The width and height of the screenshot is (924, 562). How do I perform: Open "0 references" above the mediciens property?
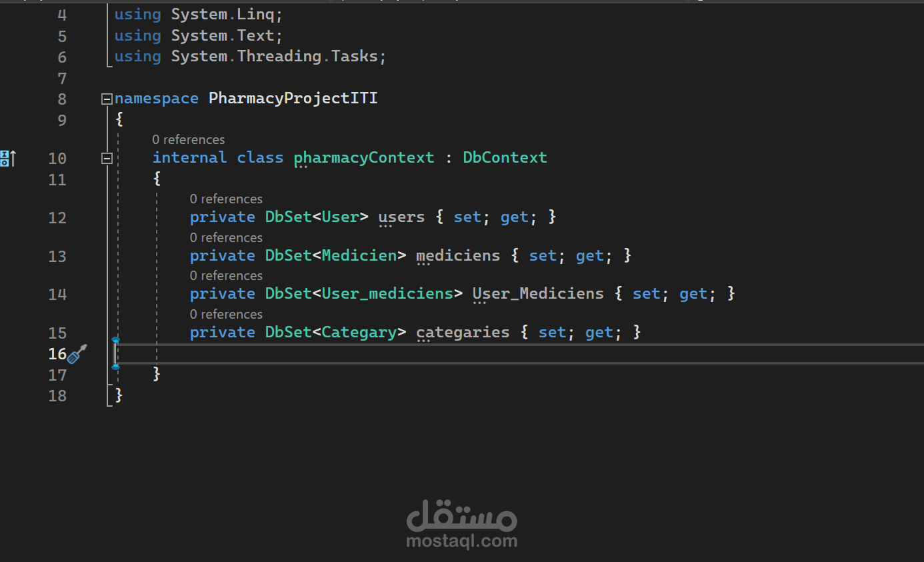tap(226, 237)
